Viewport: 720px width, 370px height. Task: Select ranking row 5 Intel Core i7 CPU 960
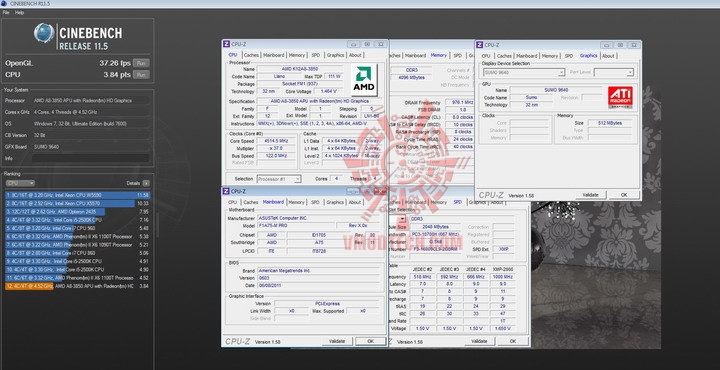(78, 228)
